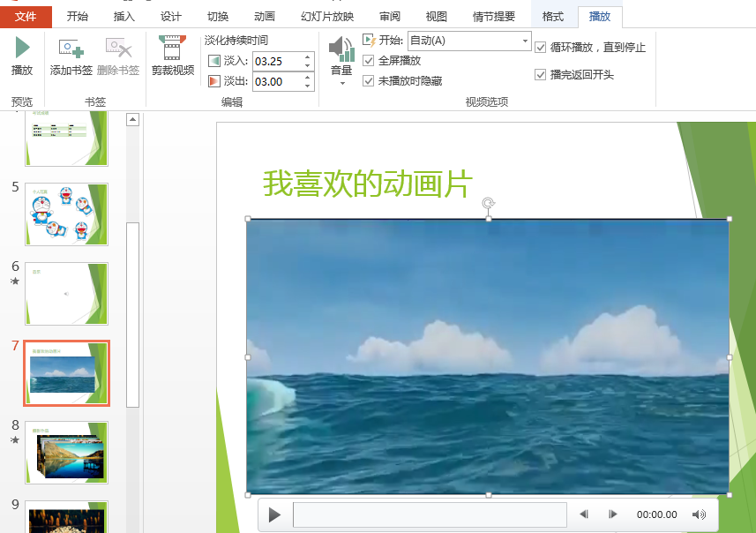
Task: Select slide 6 thumbnail
Action: pos(66,293)
